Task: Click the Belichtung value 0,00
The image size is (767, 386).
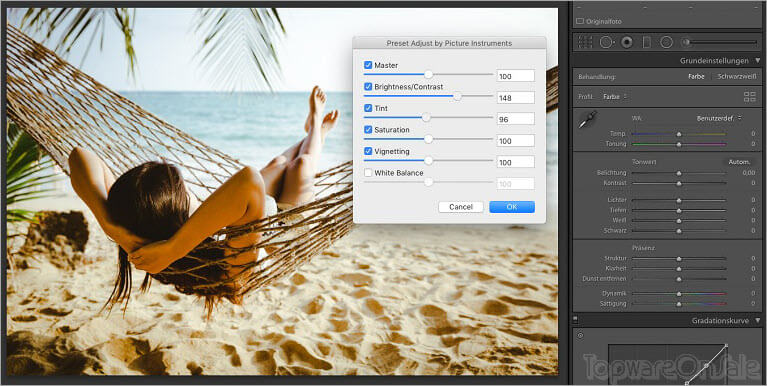Action: click(748, 173)
